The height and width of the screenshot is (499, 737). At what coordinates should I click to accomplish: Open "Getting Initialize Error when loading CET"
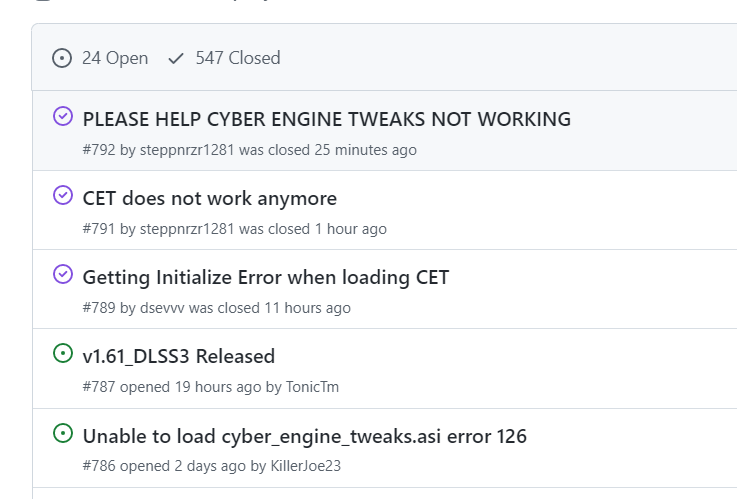click(265, 277)
